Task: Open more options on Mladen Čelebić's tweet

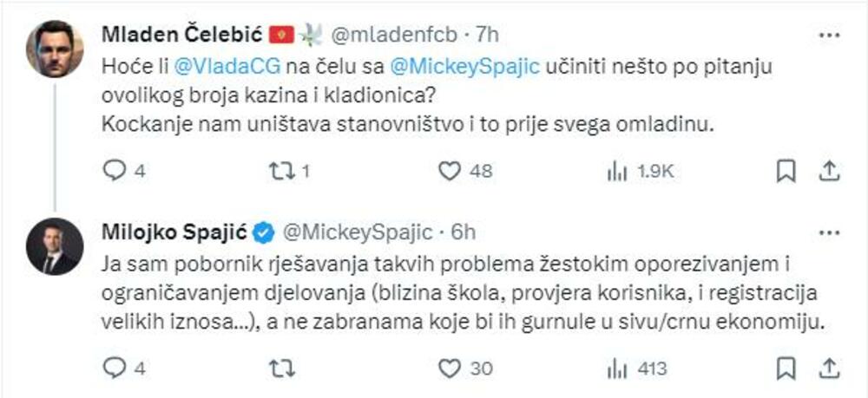Action: tap(829, 35)
